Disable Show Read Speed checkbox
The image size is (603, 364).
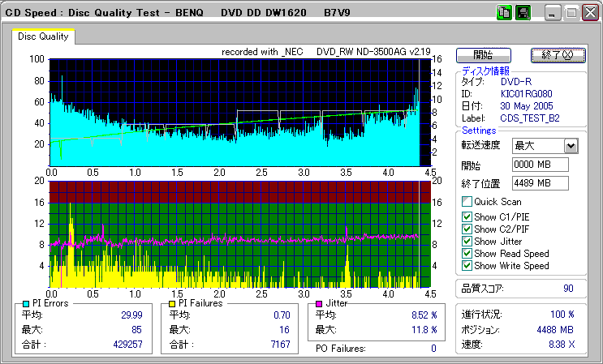point(467,254)
